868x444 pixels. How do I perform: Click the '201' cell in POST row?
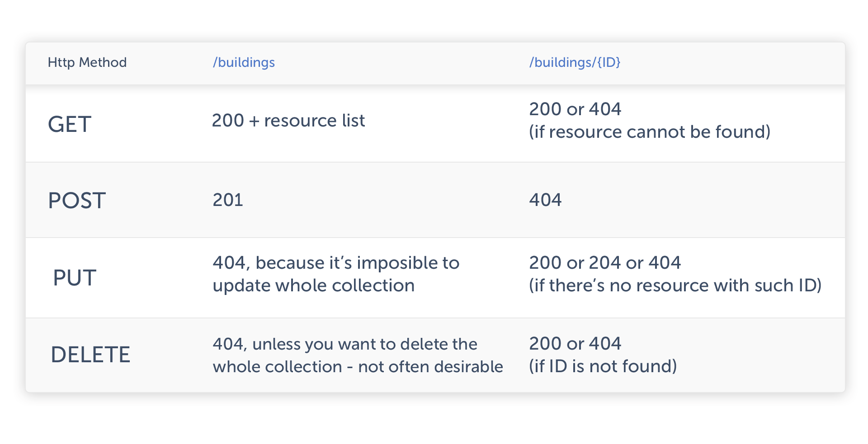(x=228, y=200)
